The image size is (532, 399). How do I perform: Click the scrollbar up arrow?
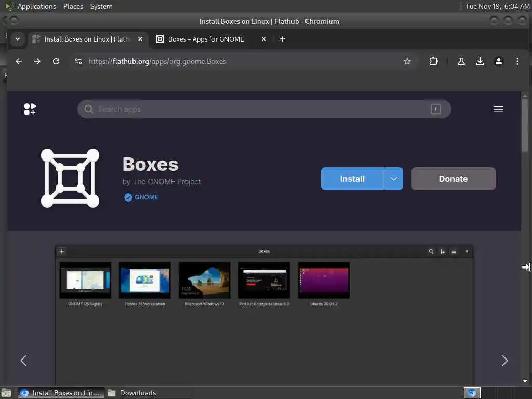pos(525,95)
